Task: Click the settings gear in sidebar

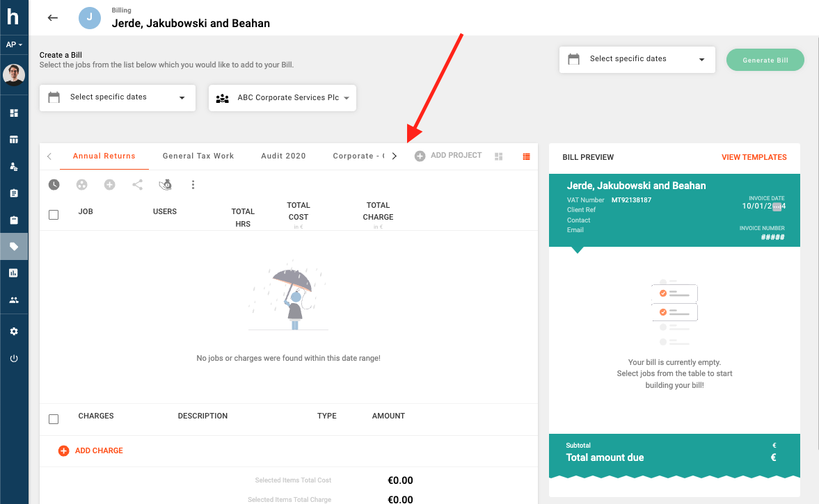Action: (14, 332)
